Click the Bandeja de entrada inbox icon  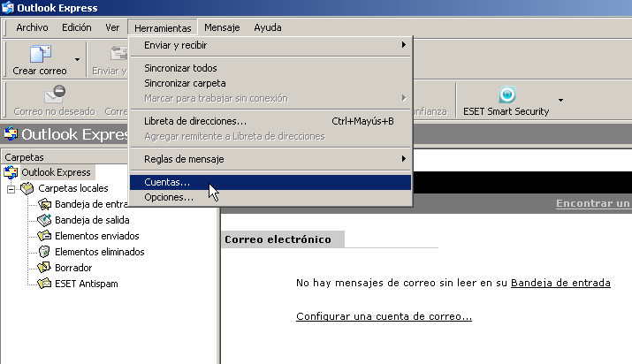point(44,204)
